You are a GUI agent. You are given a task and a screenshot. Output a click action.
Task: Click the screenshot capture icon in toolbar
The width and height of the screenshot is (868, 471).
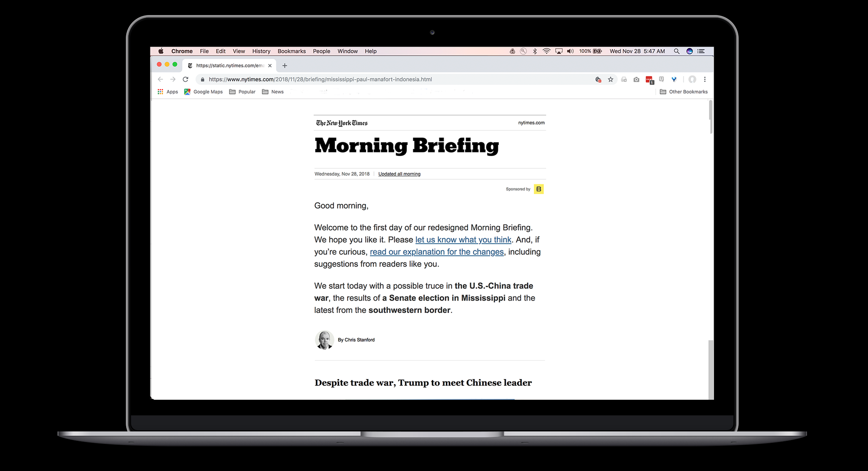point(636,79)
